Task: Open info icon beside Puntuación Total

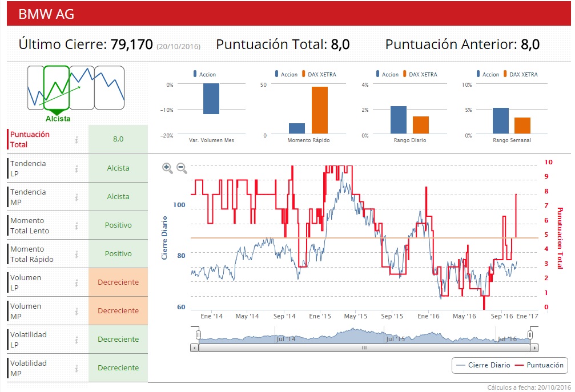Action: coord(77,140)
